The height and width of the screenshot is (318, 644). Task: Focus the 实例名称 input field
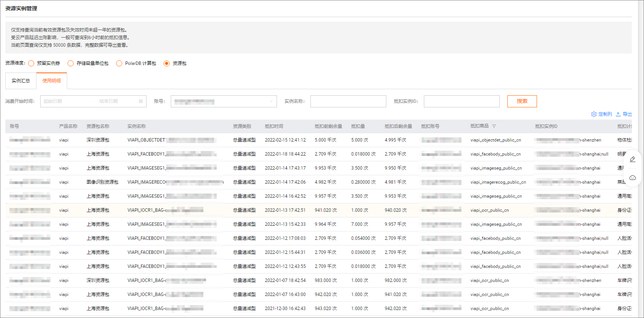[x=348, y=101]
